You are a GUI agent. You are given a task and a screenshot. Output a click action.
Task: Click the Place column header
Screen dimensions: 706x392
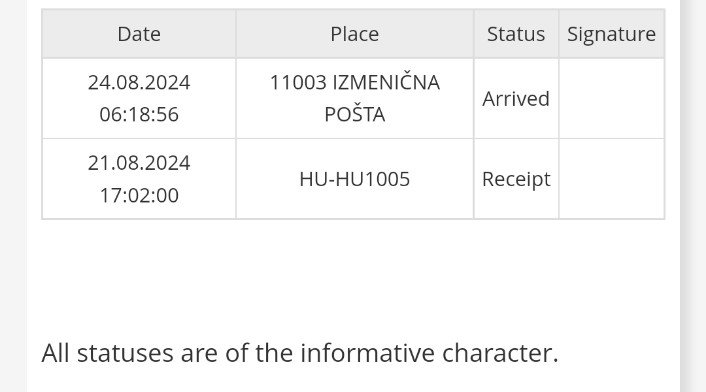(x=354, y=34)
